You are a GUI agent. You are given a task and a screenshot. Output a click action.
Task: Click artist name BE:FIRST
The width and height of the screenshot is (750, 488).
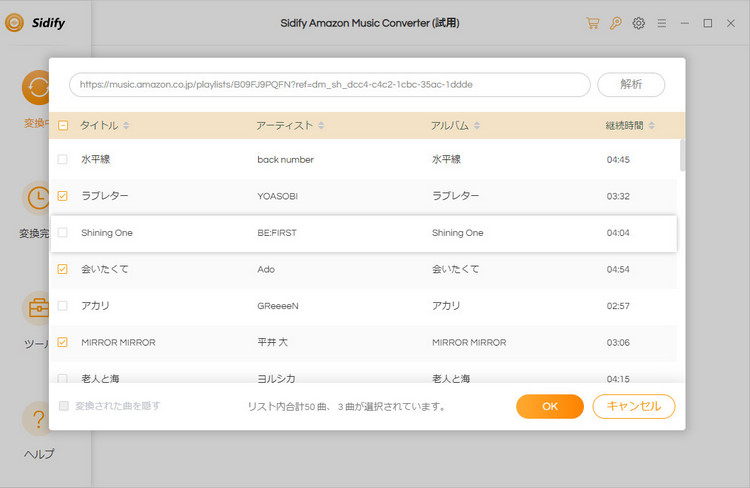[277, 233]
